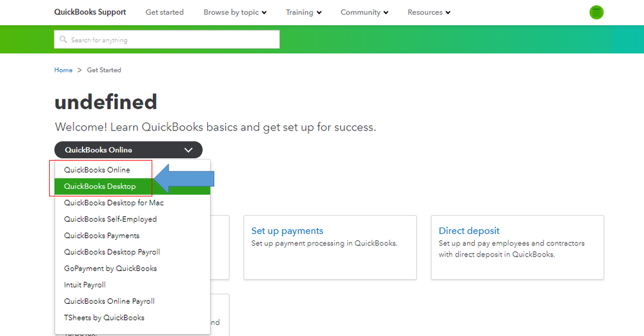Image resolution: width=644 pixels, height=336 pixels.
Task: Expand the Browse by topic menu
Action: (x=235, y=12)
